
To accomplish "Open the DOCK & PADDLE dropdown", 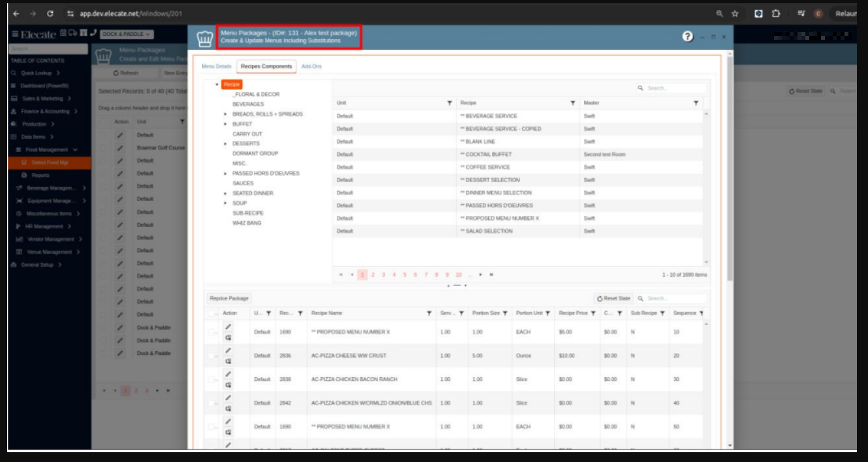I will pos(127,34).
